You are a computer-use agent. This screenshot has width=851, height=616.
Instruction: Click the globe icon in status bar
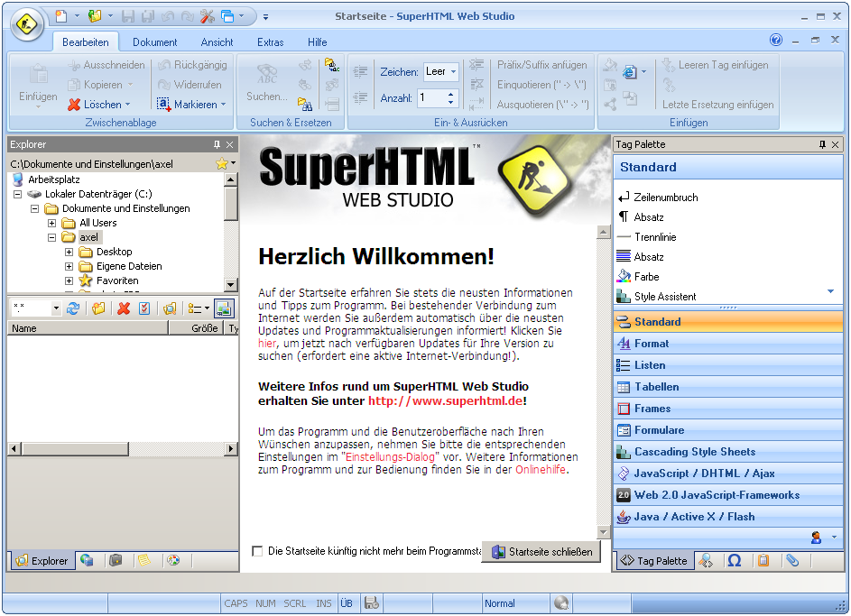coord(561,602)
